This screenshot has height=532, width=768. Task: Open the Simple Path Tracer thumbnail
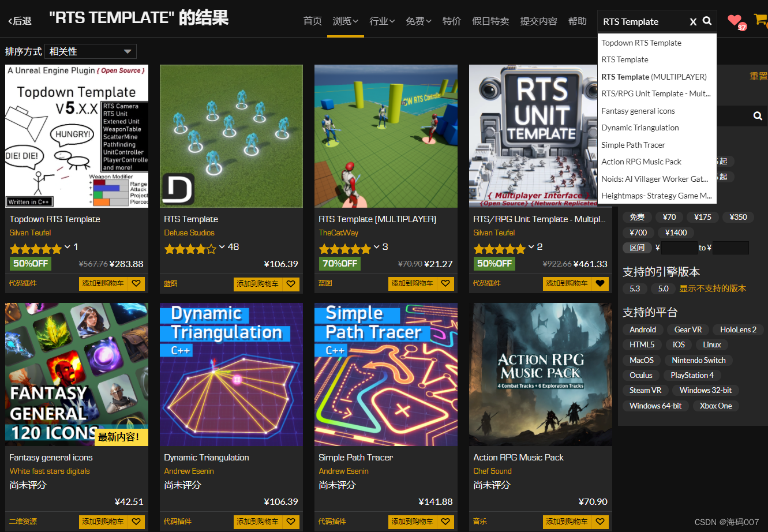(386, 374)
